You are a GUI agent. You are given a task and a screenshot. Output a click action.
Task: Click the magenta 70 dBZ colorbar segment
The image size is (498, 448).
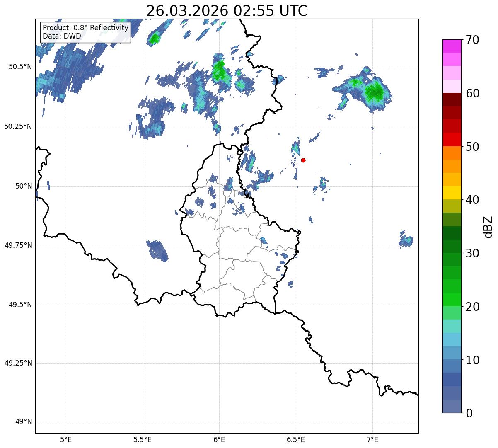click(452, 46)
